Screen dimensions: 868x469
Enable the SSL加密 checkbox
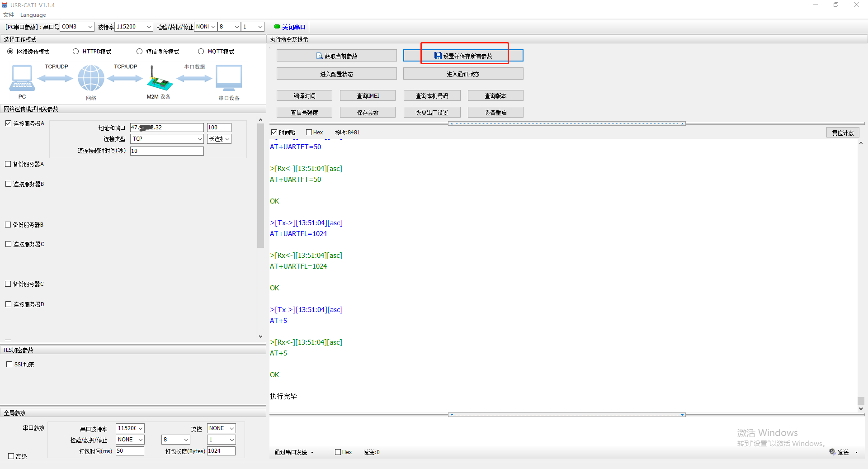[9, 365]
